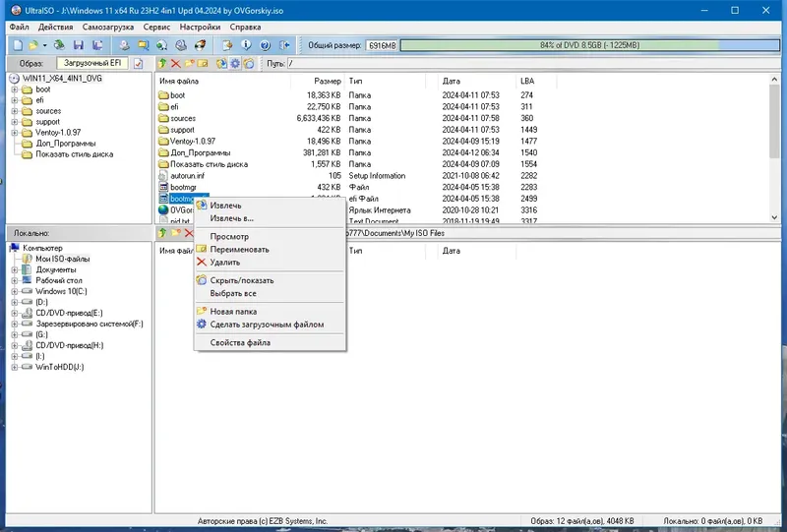Viewport: 787px width, 532px height.
Task: Choose Извлечь from the context menu
Action: pyautogui.click(x=270, y=206)
